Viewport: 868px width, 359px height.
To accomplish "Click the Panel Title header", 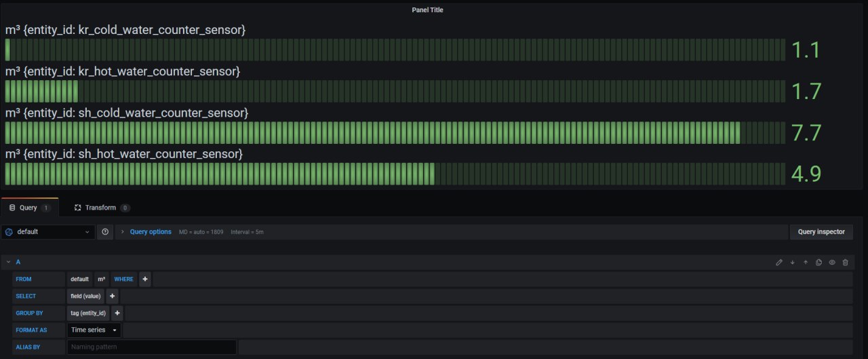I will [x=427, y=10].
